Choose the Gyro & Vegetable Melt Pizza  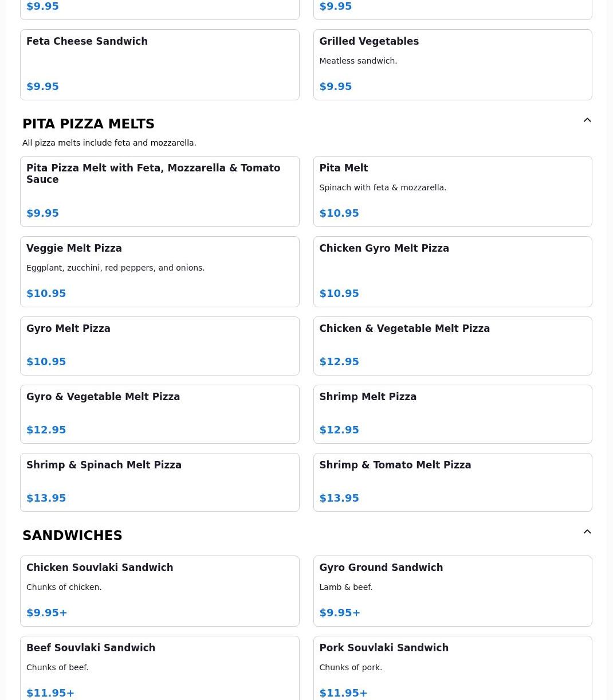click(159, 414)
